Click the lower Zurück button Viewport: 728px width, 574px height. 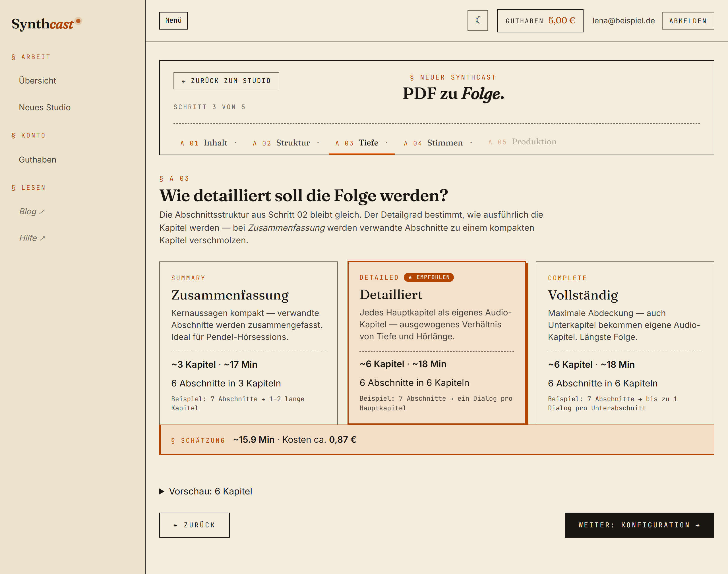point(194,525)
